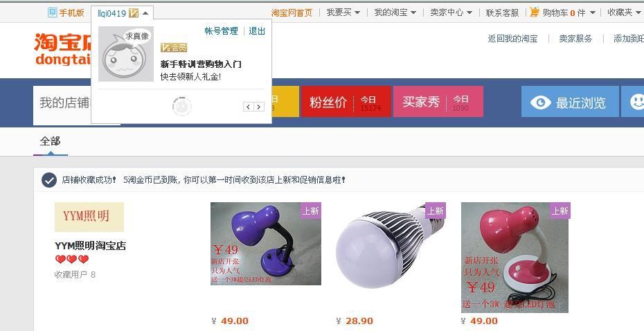
Task: Open 帐号管理 account management link
Action: pyautogui.click(x=222, y=31)
